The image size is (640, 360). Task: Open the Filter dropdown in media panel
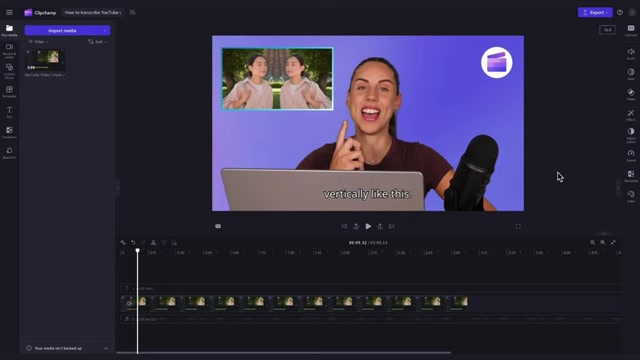click(x=38, y=42)
